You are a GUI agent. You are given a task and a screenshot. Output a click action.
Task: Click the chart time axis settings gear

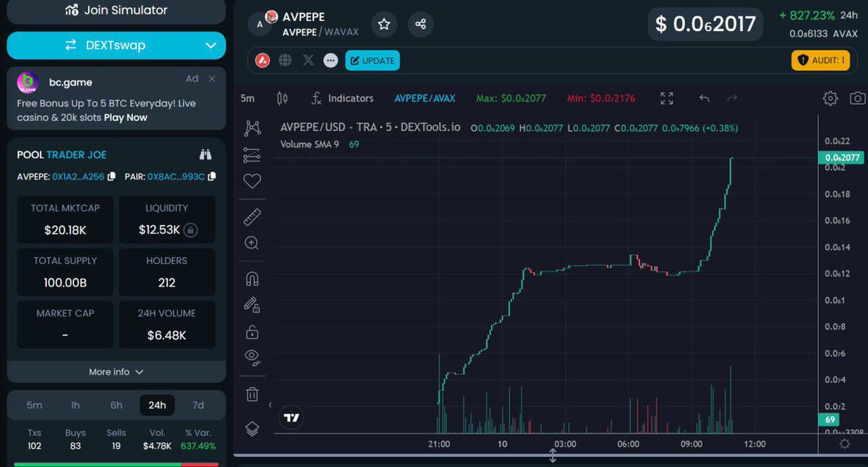click(x=844, y=444)
